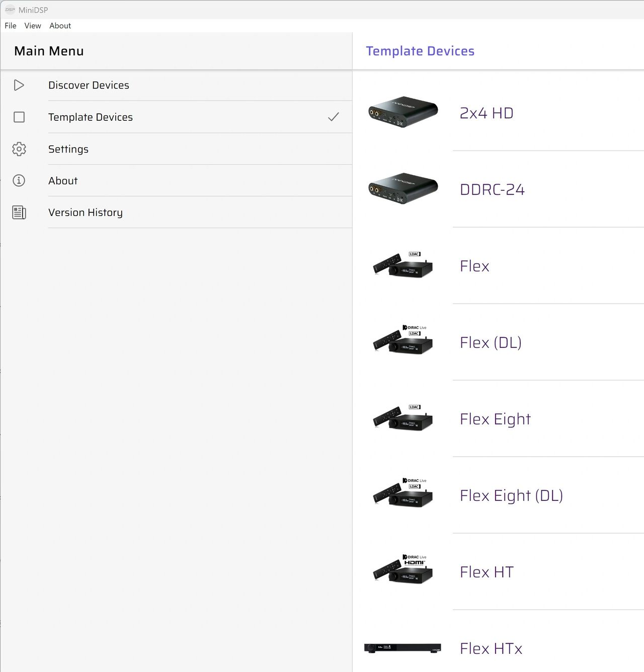Viewport: 644px width, 672px height.
Task: Choose the Flex (DL) template label
Action: [x=491, y=342]
